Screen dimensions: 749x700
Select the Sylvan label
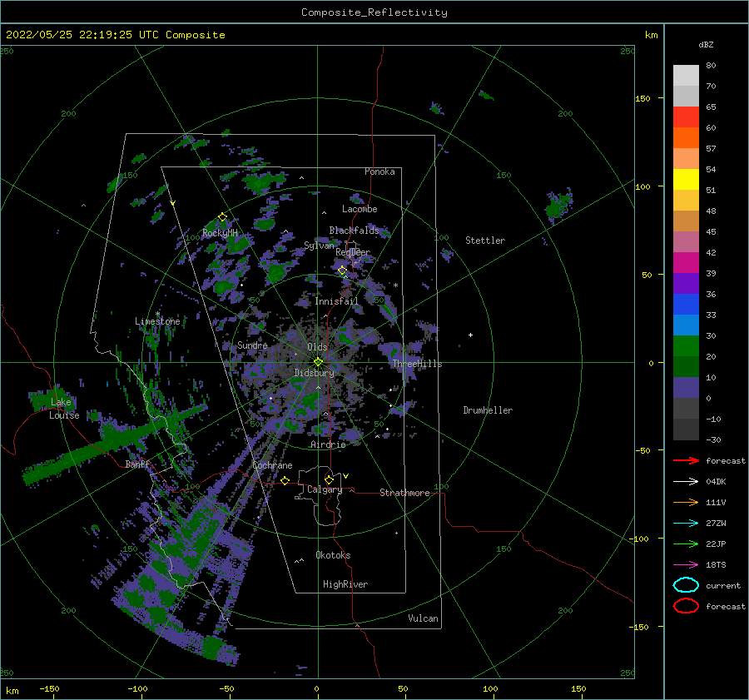pyautogui.click(x=319, y=245)
